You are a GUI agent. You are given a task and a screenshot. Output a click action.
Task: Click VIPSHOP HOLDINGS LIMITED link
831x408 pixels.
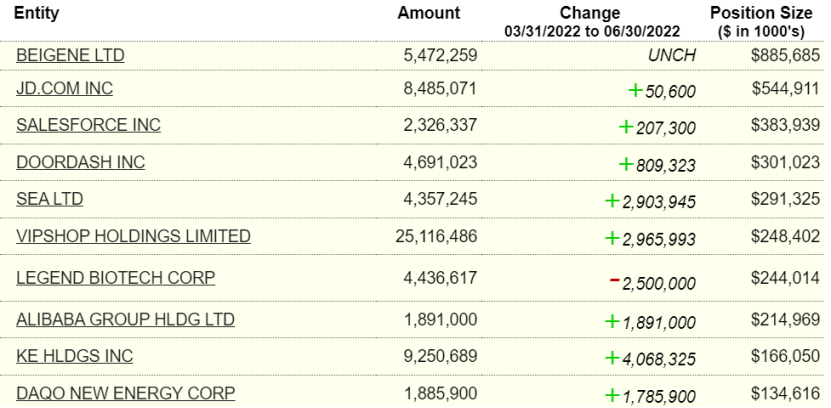[133, 236]
